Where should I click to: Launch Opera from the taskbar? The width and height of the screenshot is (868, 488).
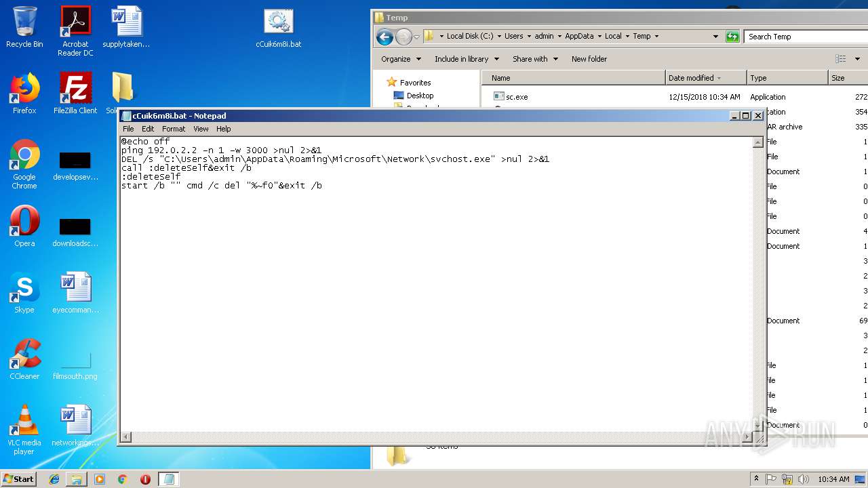145,479
